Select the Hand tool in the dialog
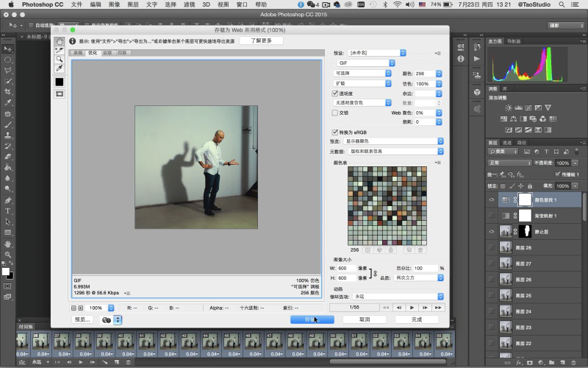 pos(60,41)
